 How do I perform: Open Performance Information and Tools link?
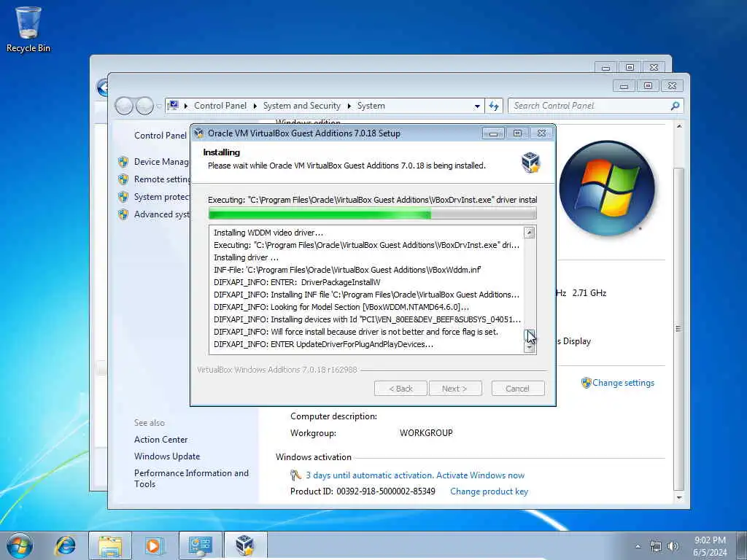pos(191,478)
